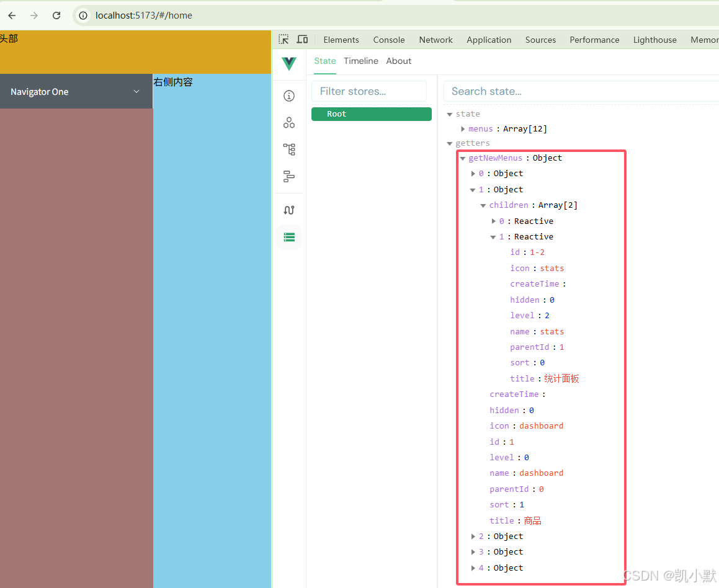Click the level : 2 row

tap(530, 315)
